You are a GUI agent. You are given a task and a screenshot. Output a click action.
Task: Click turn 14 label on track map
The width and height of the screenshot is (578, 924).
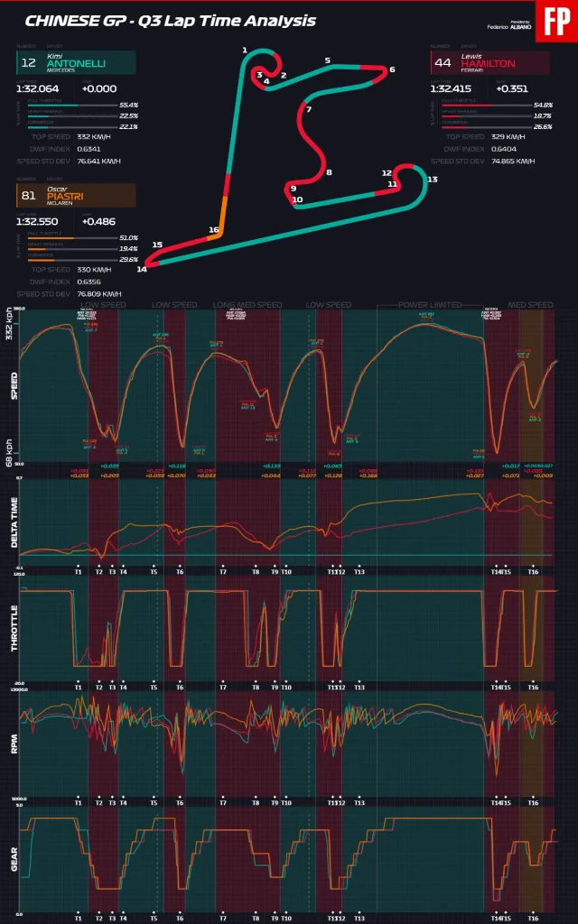[x=142, y=270]
